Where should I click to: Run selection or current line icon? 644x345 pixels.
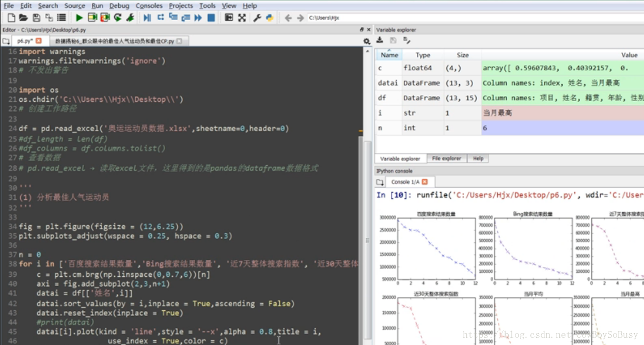click(x=130, y=18)
